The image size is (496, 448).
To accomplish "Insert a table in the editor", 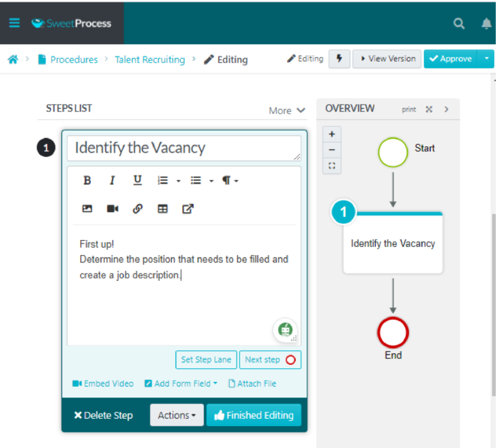I will click(162, 208).
